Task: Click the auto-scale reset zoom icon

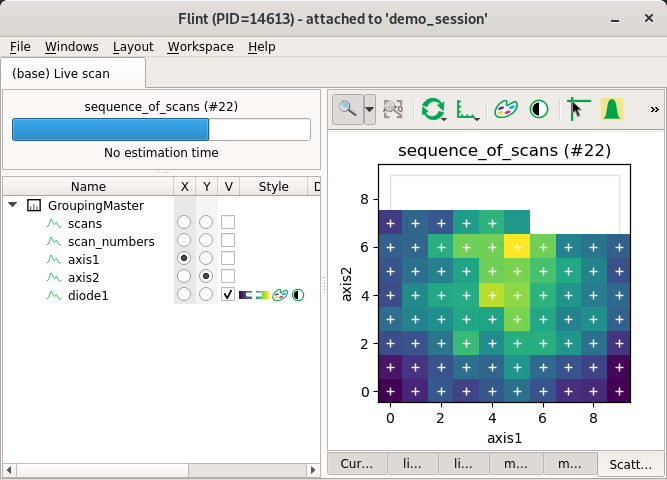Action: coord(393,109)
